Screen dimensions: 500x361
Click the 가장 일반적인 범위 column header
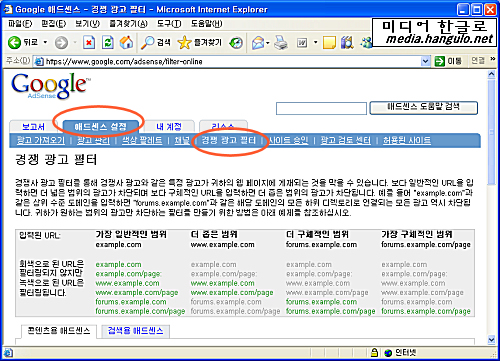(131, 234)
